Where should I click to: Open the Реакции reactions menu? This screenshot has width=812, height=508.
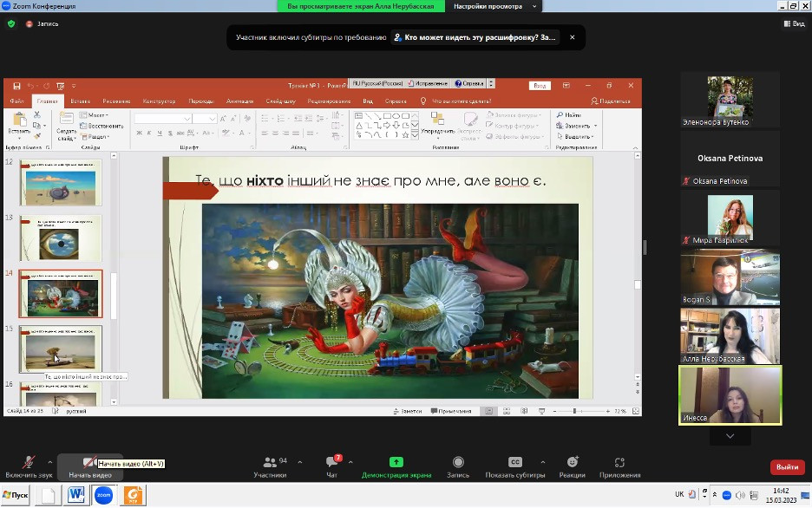573,466
